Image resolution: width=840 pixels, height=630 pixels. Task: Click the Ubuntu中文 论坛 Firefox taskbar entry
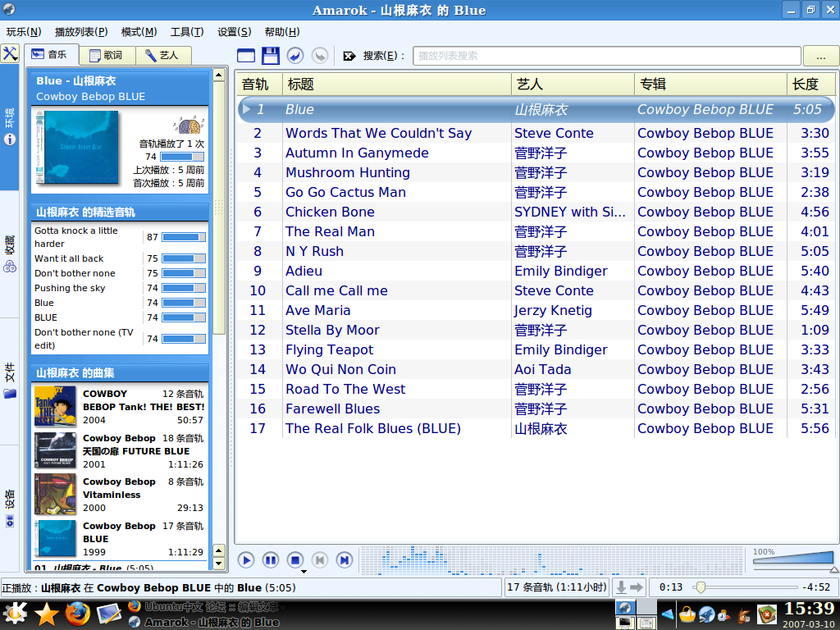tap(207, 607)
